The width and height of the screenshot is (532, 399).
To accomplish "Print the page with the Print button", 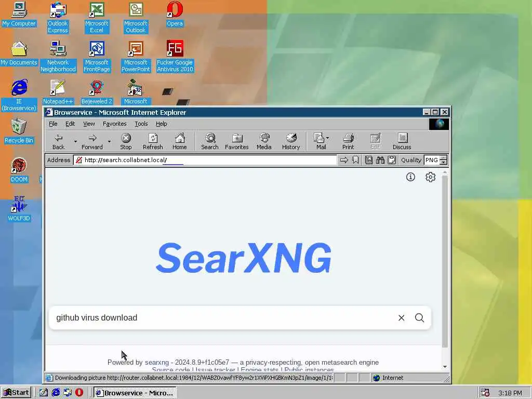I will tap(348, 141).
